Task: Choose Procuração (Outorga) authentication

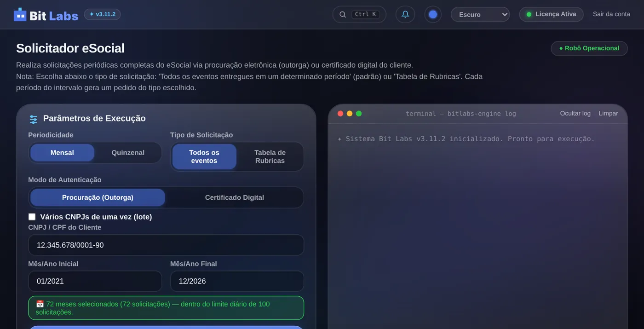Action: (98, 197)
